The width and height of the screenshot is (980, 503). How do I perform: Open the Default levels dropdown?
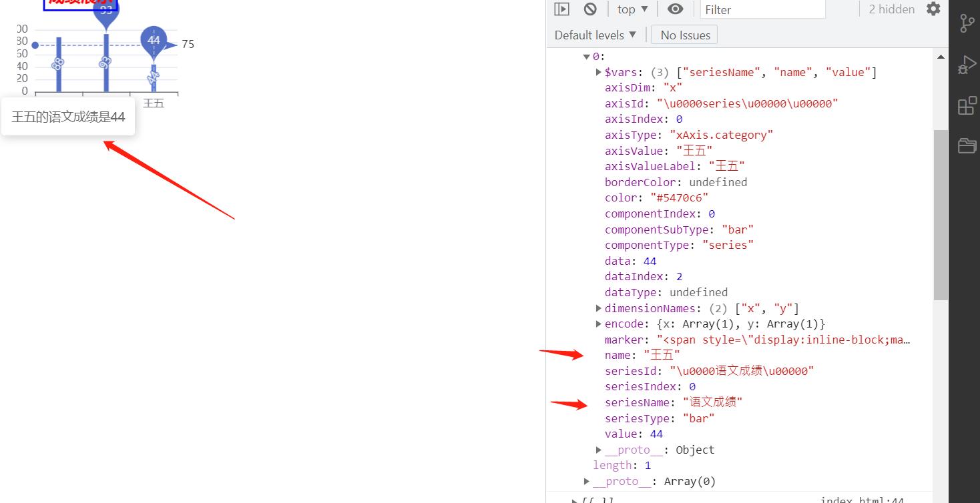pyautogui.click(x=595, y=35)
